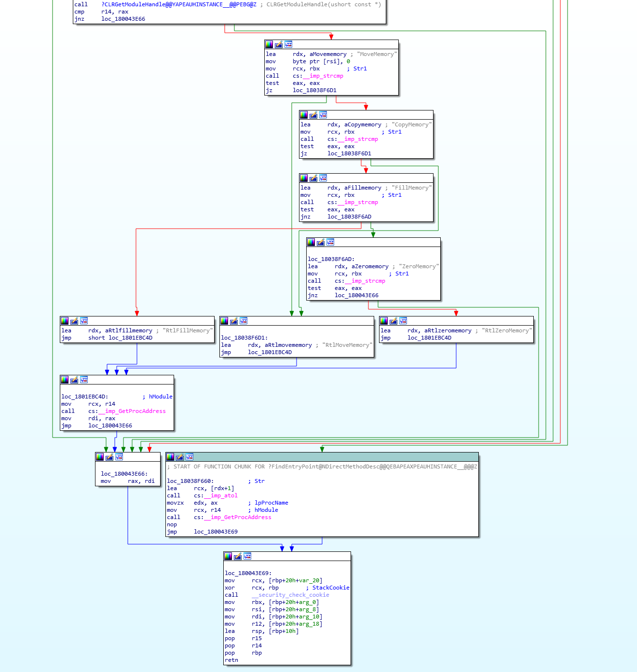Click loc_18038F660: label line
This screenshot has height=672, width=637.
click(x=190, y=481)
